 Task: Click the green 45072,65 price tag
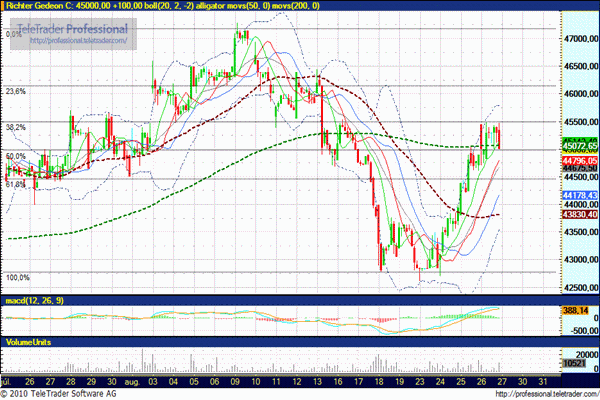point(579,145)
